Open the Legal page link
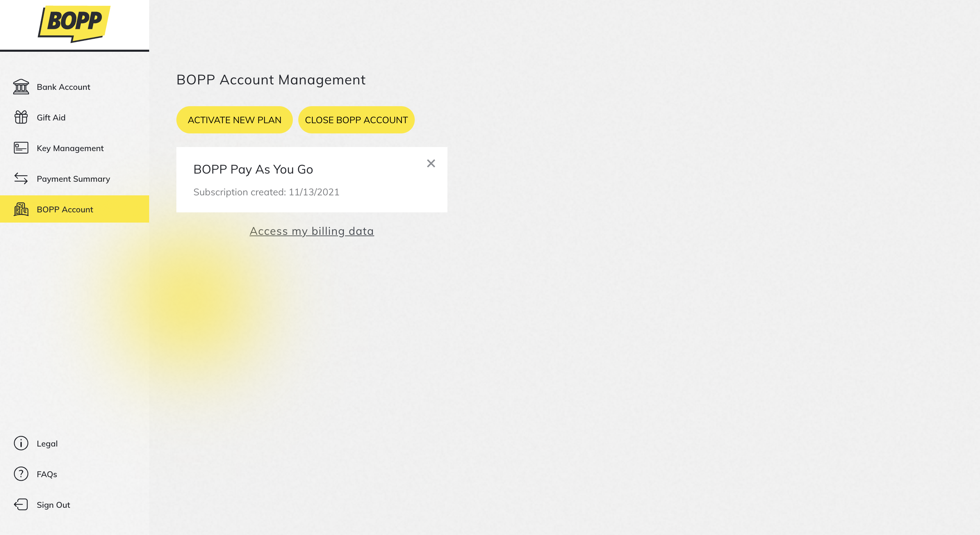 click(47, 444)
